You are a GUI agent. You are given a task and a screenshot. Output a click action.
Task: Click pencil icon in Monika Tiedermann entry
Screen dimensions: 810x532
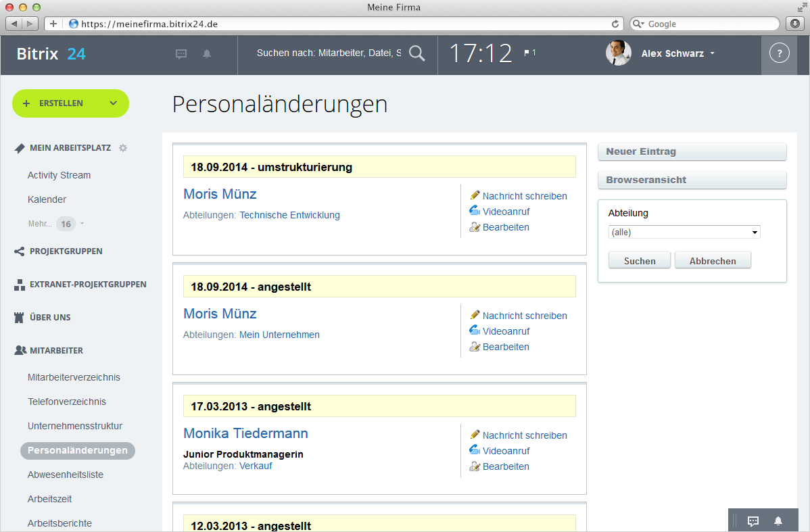[x=475, y=435]
